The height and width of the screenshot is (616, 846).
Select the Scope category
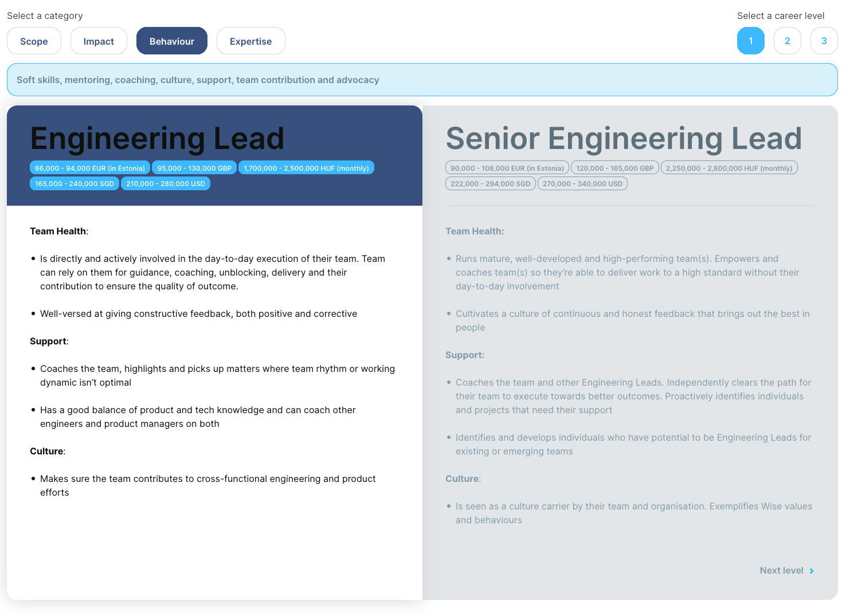click(x=34, y=41)
